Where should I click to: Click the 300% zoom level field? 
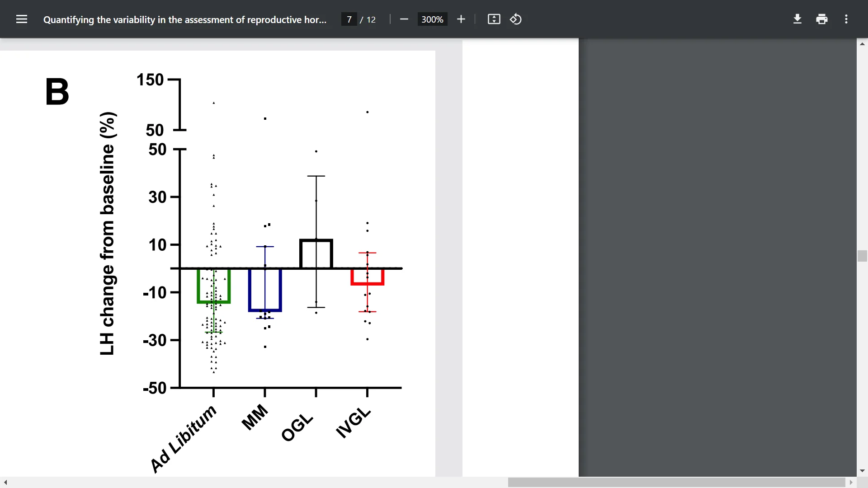point(432,19)
